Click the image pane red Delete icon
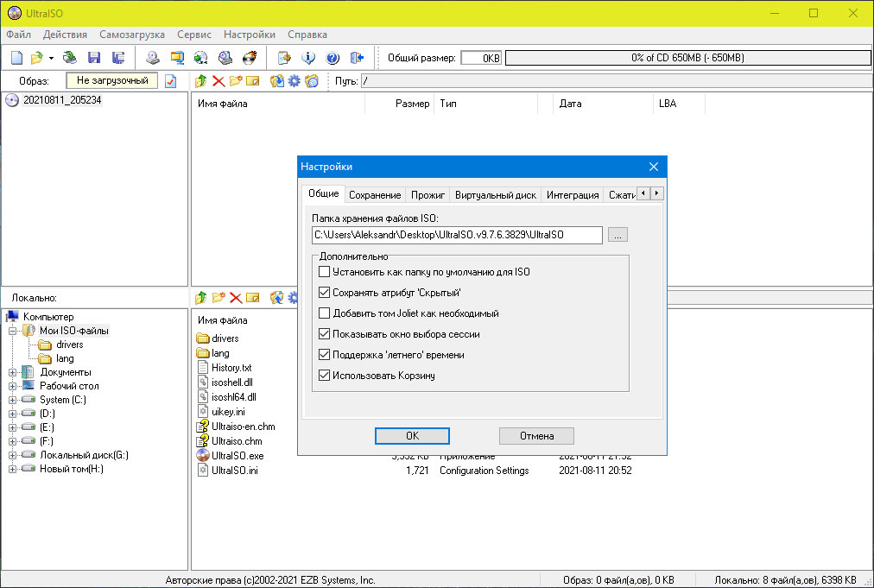Screen dimensions: 874x588 pos(218,81)
